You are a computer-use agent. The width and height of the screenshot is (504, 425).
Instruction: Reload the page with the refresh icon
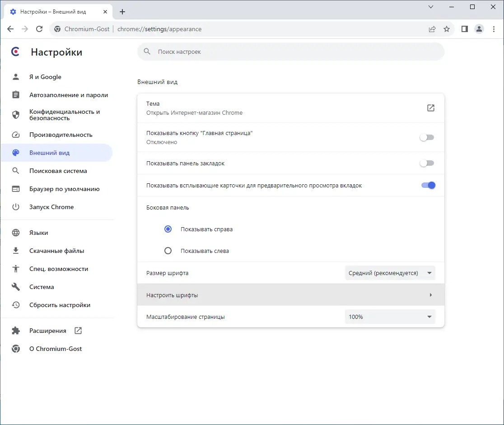39,29
